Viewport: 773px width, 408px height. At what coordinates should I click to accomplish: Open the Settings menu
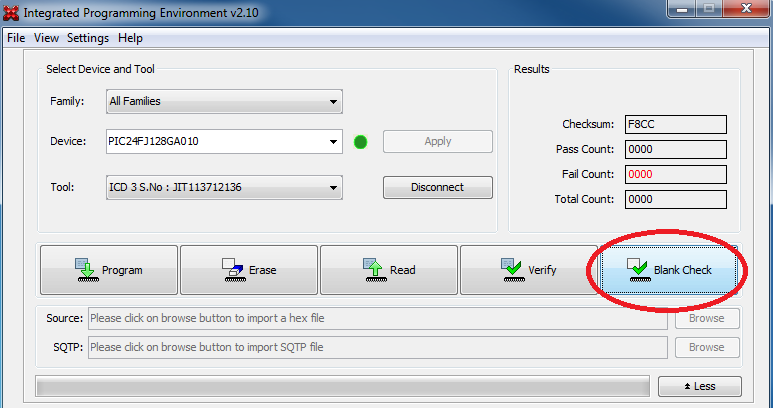[88, 38]
